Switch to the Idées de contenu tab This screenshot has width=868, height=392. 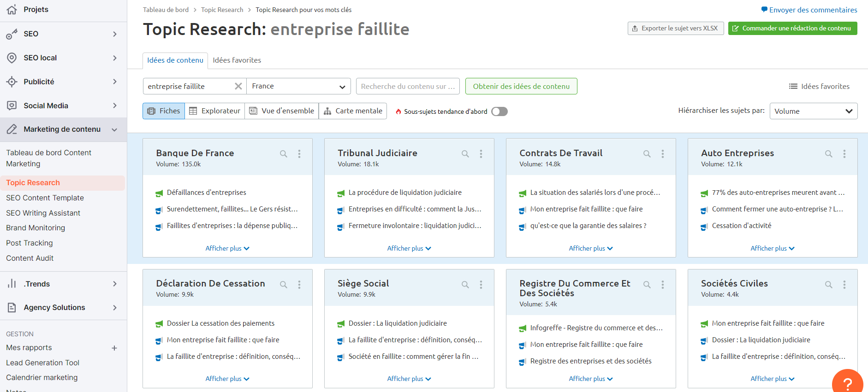tap(175, 60)
